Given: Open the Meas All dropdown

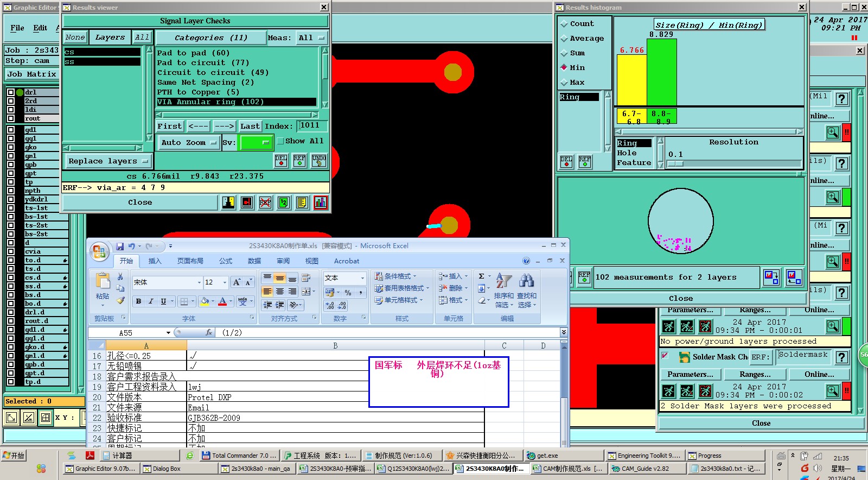Looking at the screenshot, I should click(x=311, y=38).
